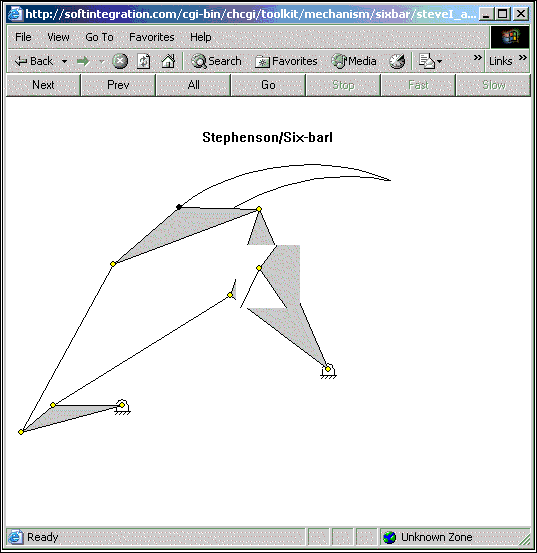
Task: Go to the Home page icon
Action: click(168, 61)
